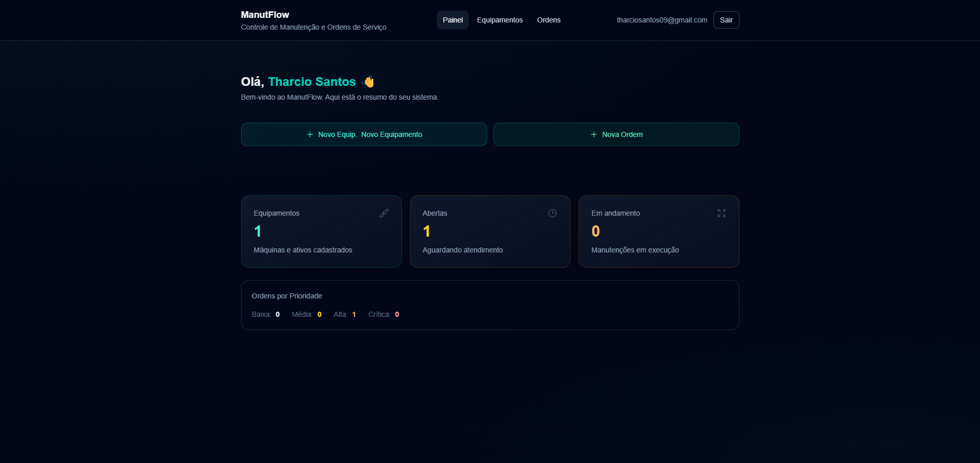This screenshot has height=463, width=980.
Task: Click the clock icon in Abertas card
Action: (553, 213)
